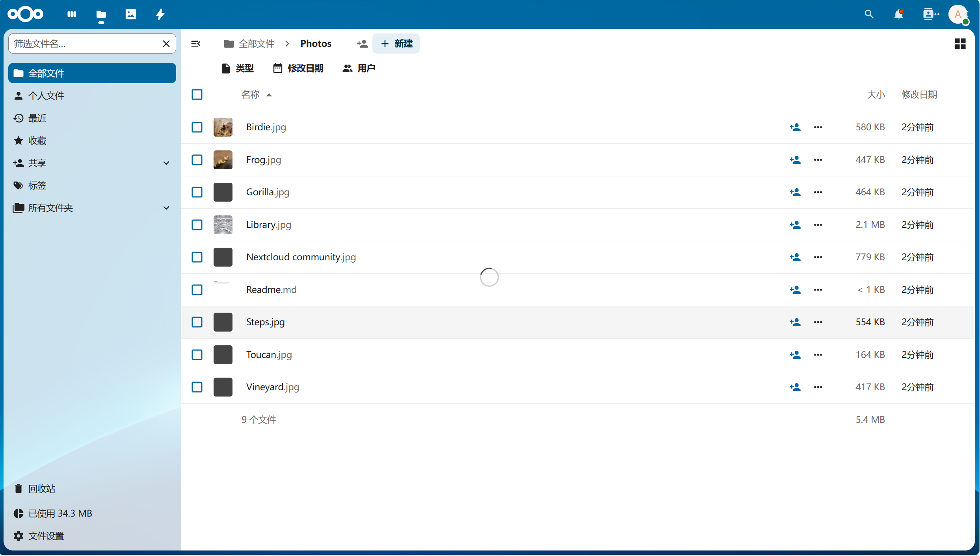The height and width of the screenshot is (556, 980).
Task: Open 文件设置 at the sidebar bottom
Action: click(x=46, y=536)
